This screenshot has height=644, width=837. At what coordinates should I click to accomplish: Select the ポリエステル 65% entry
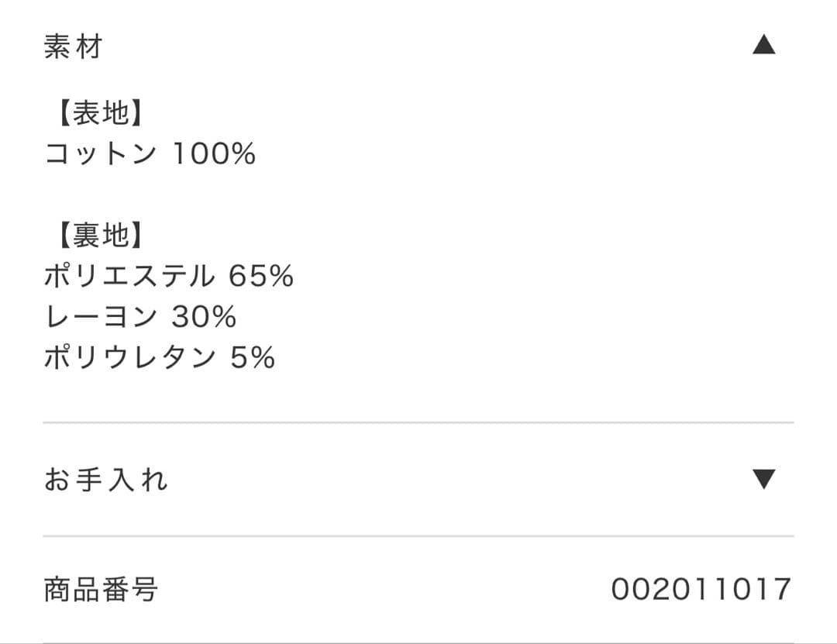pos(169,275)
